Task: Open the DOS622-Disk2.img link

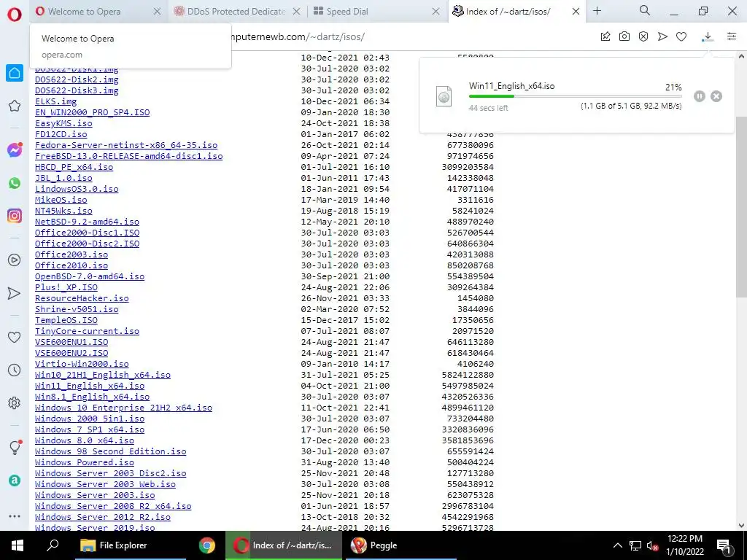Action: pos(77,79)
